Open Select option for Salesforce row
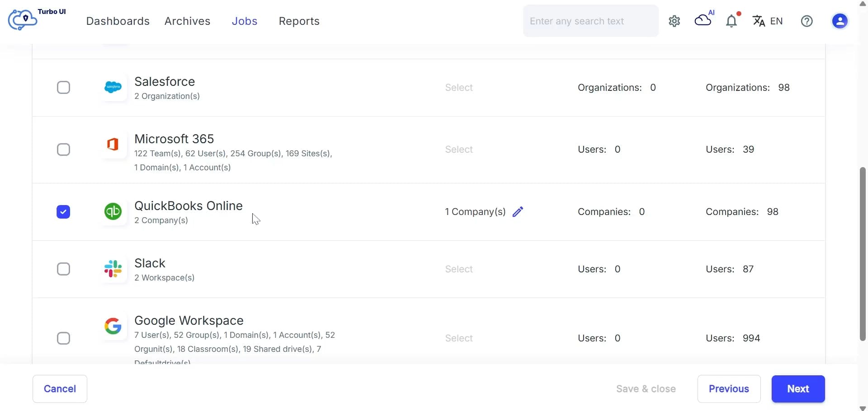The width and height of the screenshot is (868, 411). point(459,88)
